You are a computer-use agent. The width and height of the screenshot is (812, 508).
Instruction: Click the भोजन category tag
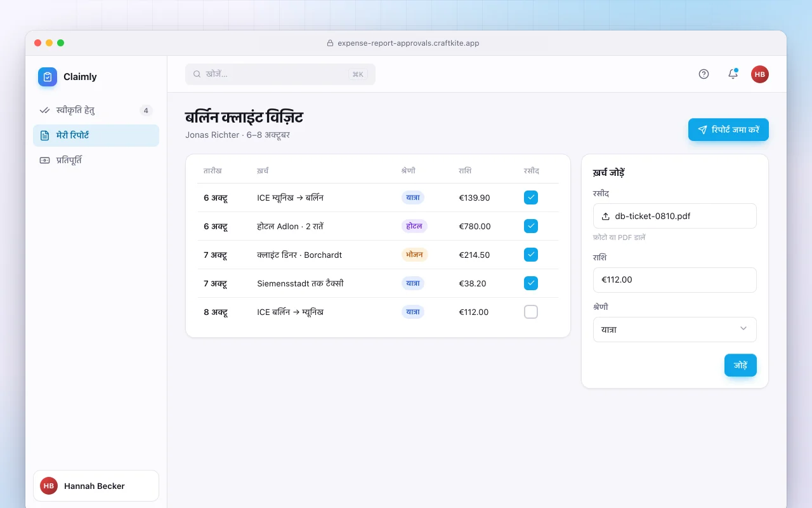415,255
